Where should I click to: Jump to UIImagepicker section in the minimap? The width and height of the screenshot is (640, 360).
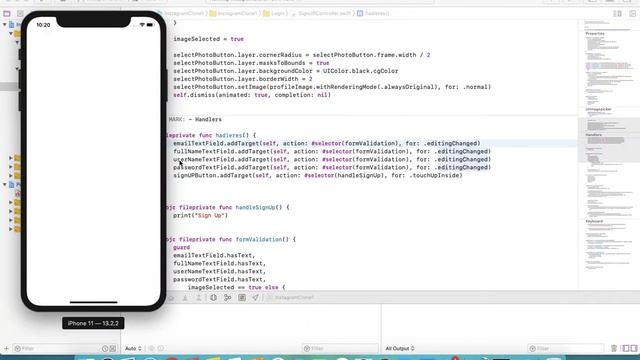(x=599, y=109)
